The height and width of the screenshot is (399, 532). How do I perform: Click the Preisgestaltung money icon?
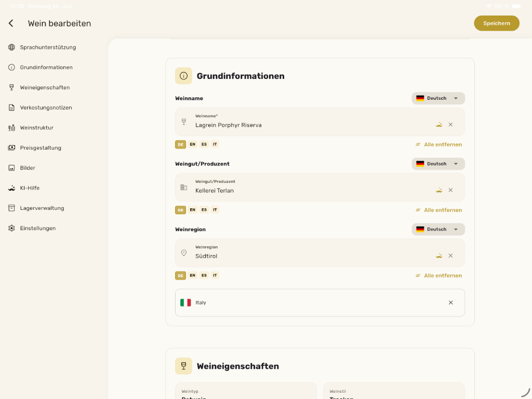click(x=11, y=148)
